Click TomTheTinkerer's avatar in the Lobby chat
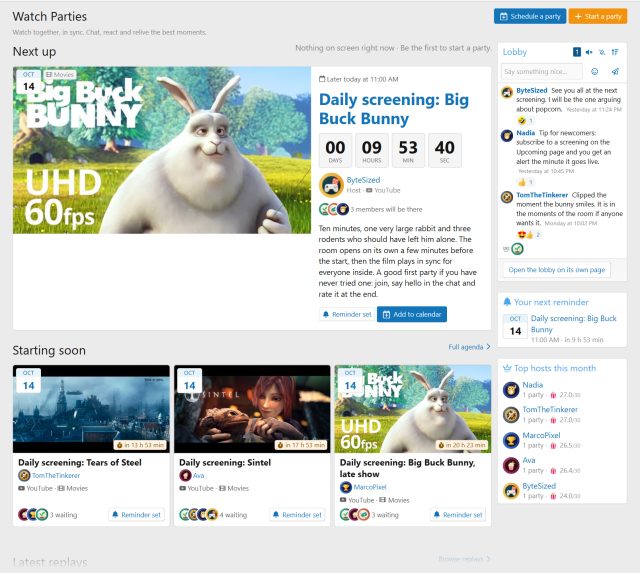640x573 pixels. [507, 197]
